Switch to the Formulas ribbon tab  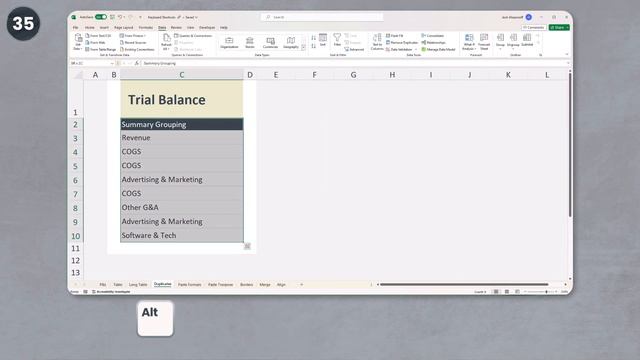(146, 27)
